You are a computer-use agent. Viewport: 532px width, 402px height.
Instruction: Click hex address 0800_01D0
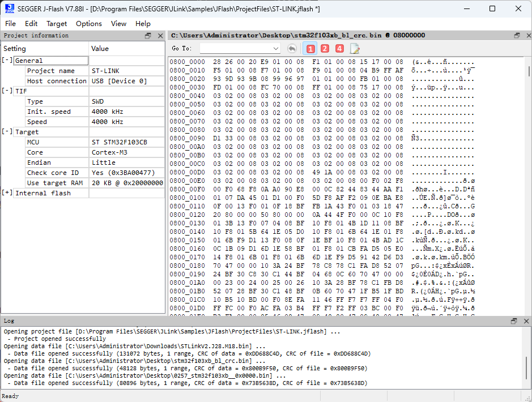coord(188,308)
